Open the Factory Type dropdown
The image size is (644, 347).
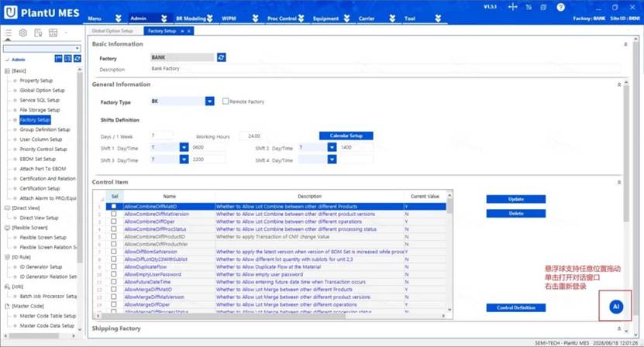209,101
